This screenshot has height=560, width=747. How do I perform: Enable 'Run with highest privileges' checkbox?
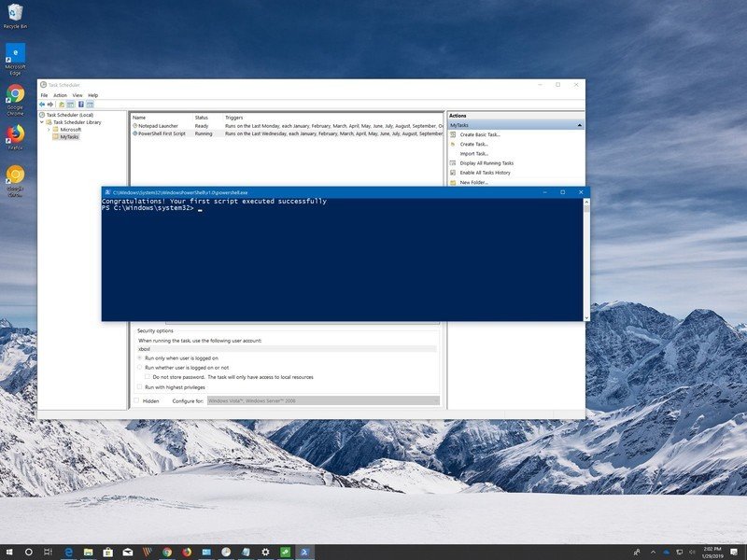(x=140, y=386)
